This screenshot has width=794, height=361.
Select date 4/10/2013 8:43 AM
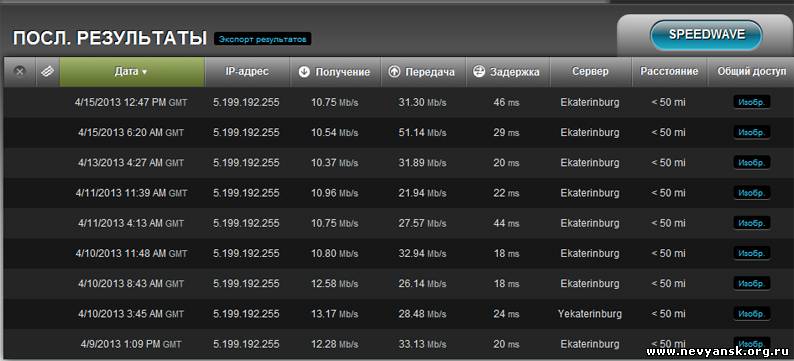tap(131, 284)
